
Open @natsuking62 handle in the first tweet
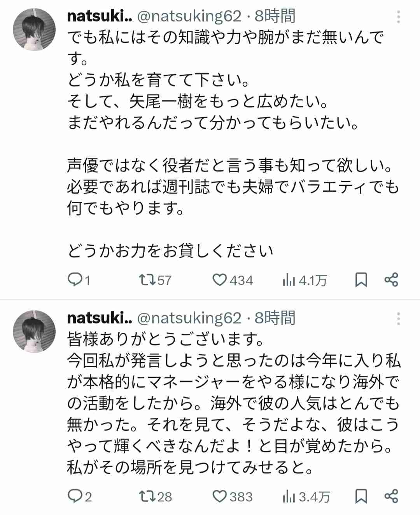190,16
